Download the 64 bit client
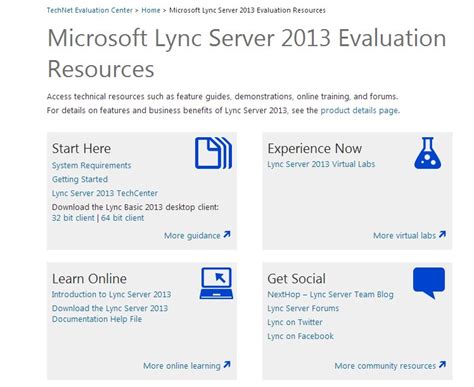474x387 pixels. pos(122,218)
